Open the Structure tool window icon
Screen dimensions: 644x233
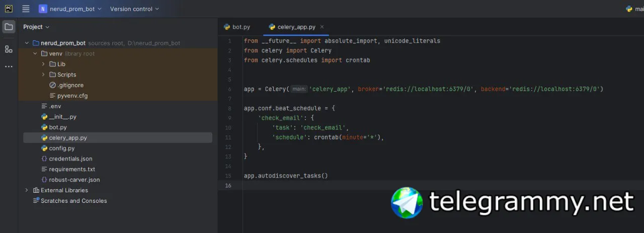pos(9,49)
